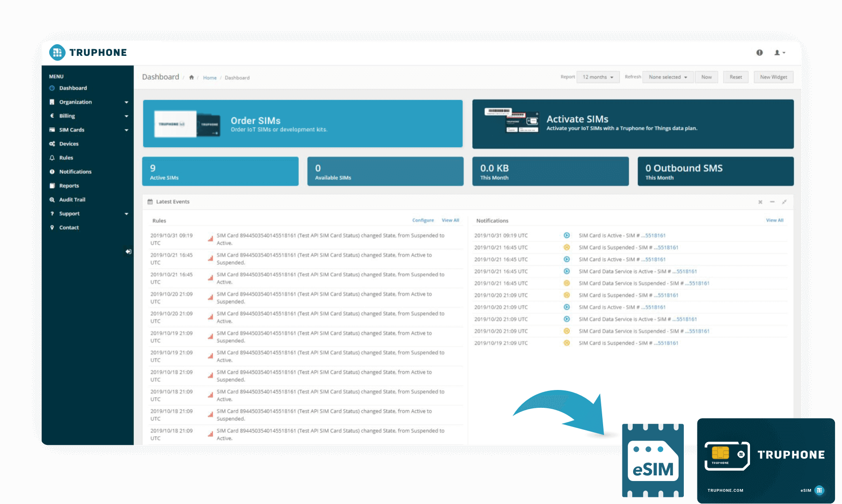Open SIM link in 09:19 SIM Card is Active
Screen dimensions: 842x504
click(653, 236)
